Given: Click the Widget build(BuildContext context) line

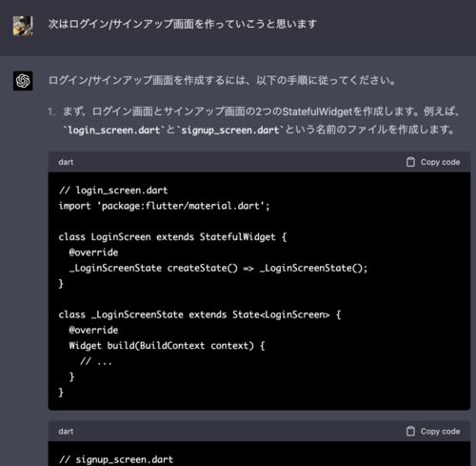Looking at the screenshot, I should coord(167,346).
